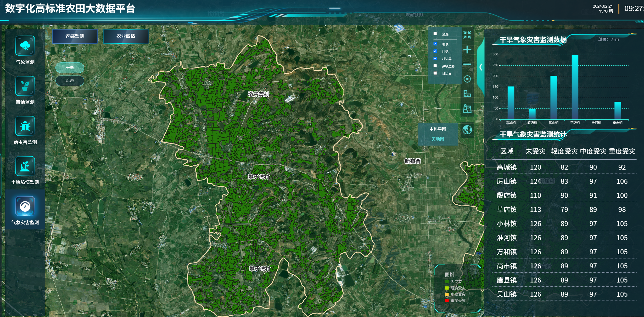Choose the 天地图 basemap option
This screenshot has height=317, width=644.
(x=438, y=139)
